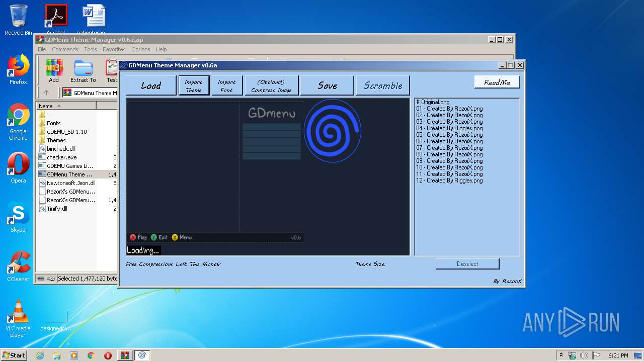Select '06 - Created By RazorX.png'

coord(449,141)
